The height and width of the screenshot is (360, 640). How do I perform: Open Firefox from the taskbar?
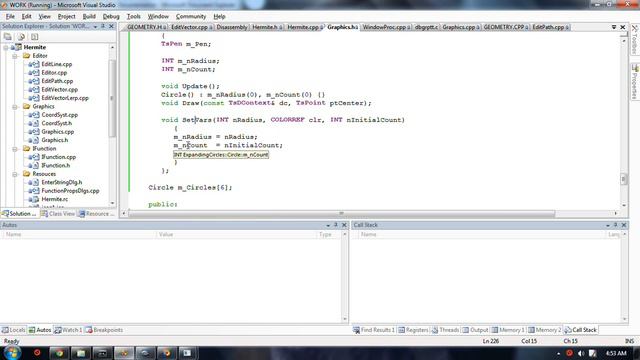click(167, 353)
